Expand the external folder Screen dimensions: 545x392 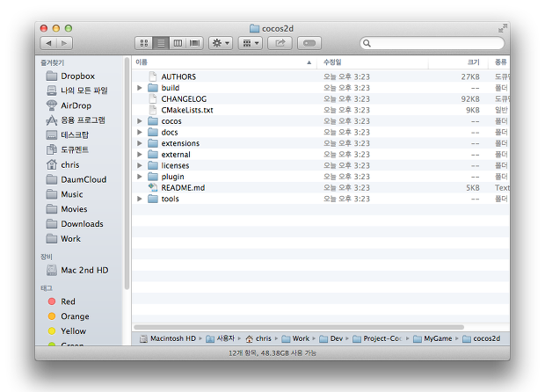pyautogui.click(x=140, y=155)
